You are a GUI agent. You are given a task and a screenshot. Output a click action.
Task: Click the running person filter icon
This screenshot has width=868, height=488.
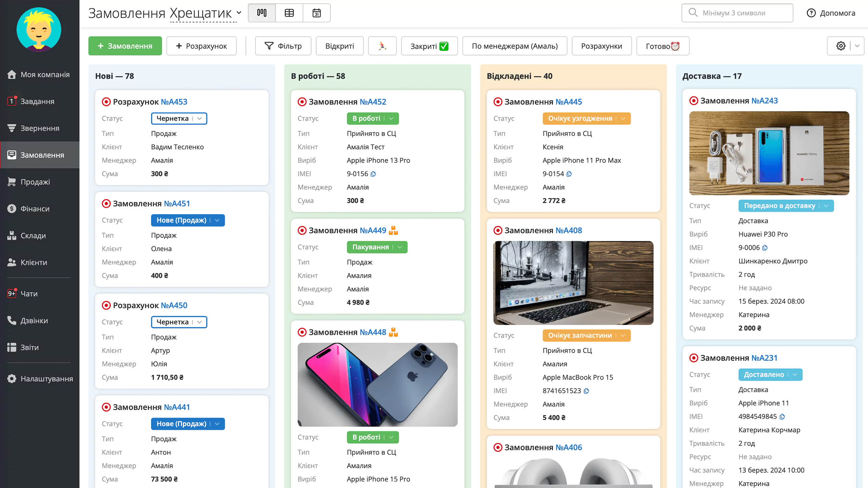(x=382, y=46)
